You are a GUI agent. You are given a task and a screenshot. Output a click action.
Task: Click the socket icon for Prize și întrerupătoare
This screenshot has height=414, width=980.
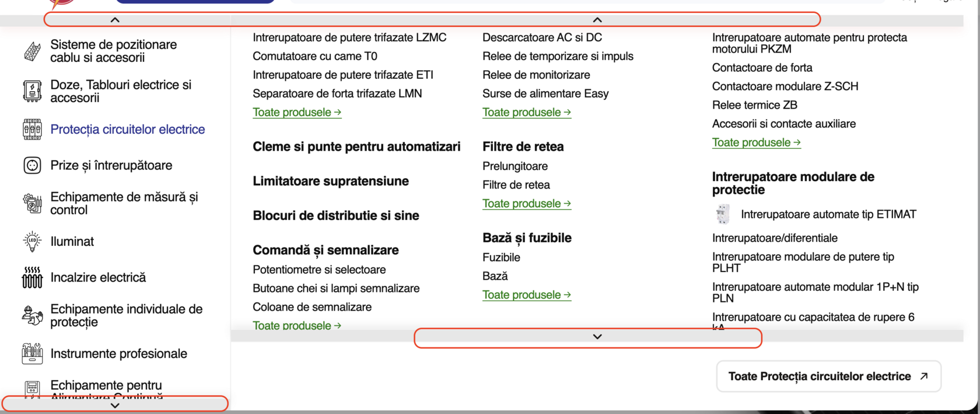coord(32,165)
